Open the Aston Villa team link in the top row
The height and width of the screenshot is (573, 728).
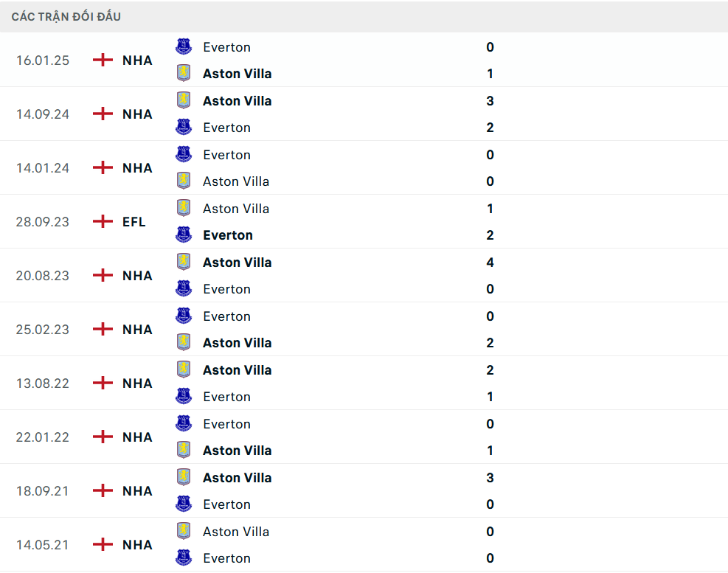(237, 73)
